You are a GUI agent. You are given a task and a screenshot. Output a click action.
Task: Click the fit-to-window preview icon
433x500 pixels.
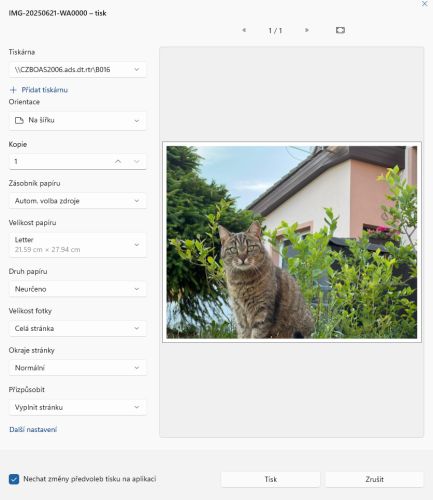pyautogui.click(x=340, y=30)
